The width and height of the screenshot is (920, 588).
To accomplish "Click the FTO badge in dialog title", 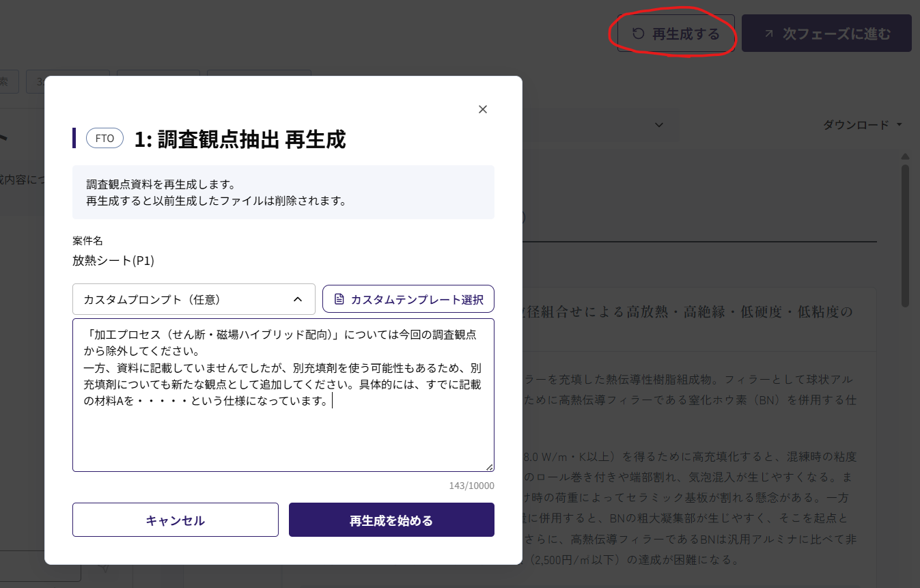I will [104, 138].
